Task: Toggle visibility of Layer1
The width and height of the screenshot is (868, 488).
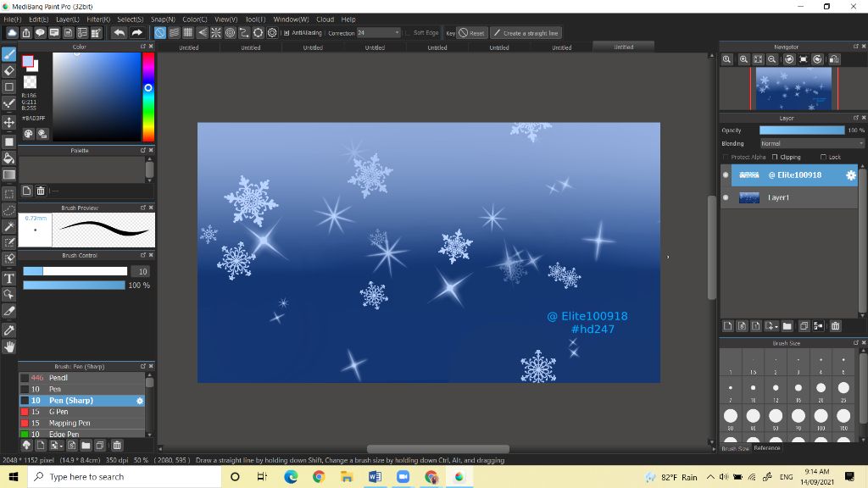Action: coord(726,197)
